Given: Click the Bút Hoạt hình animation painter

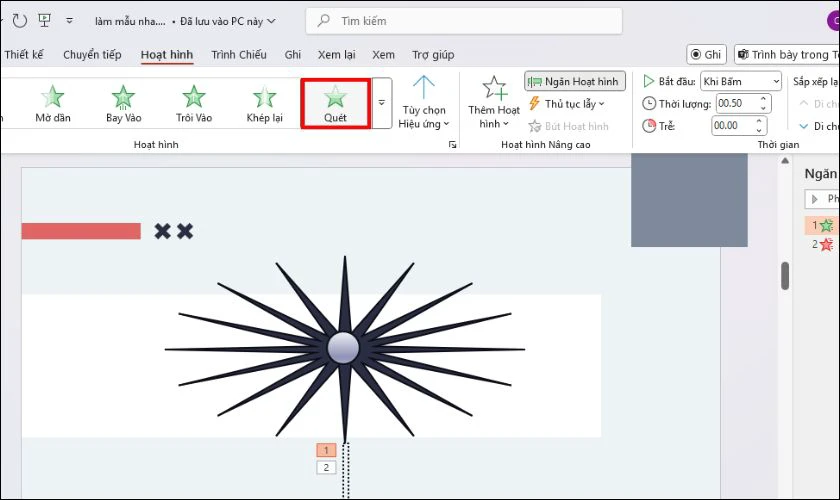Looking at the screenshot, I should click(569, 126).
